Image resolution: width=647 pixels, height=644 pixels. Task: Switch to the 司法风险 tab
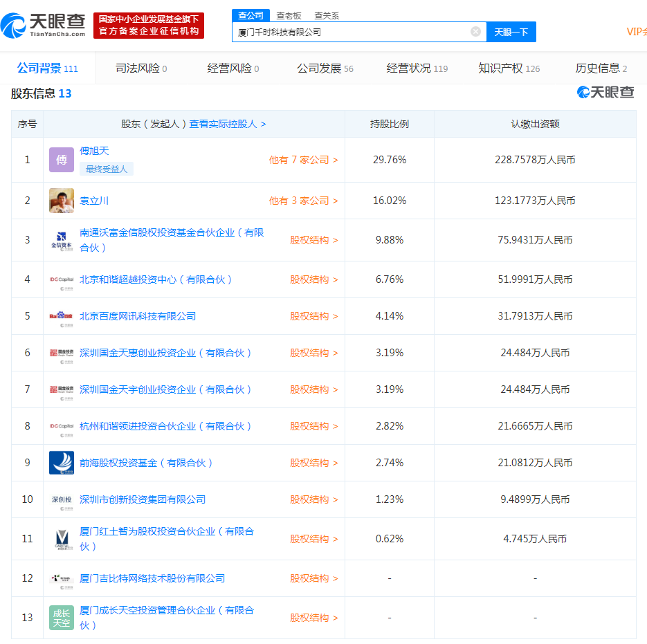point(141,68)
